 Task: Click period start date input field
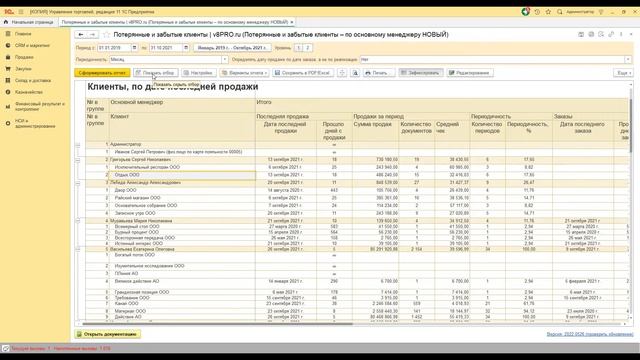pyautogui.click(x=114, y=48)
